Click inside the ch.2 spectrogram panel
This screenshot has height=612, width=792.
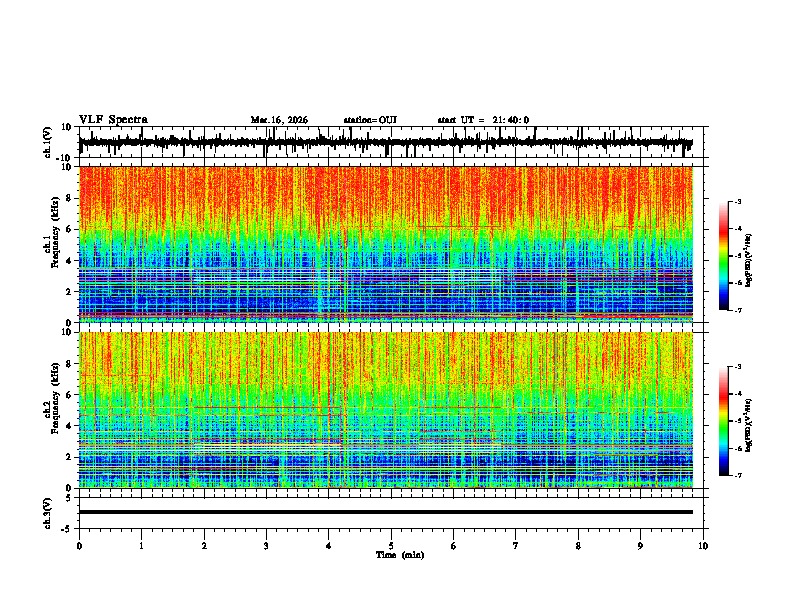(386, 410)
